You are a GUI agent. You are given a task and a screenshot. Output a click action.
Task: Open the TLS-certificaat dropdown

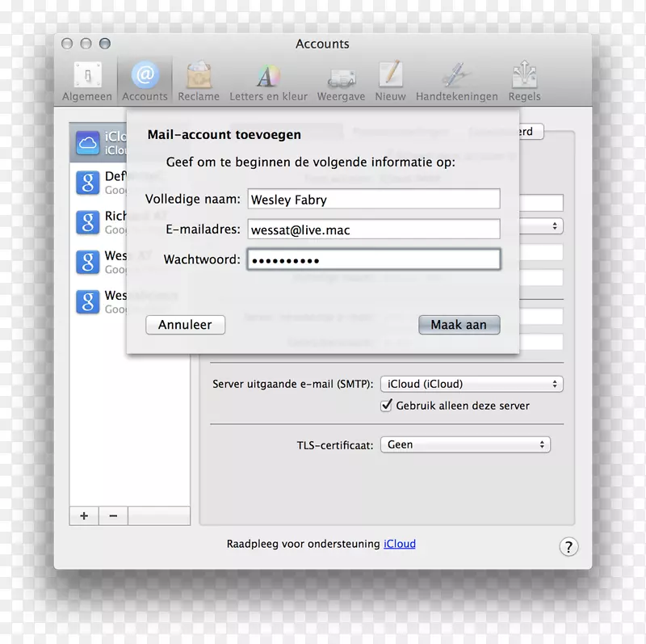[x=465, y=444]
